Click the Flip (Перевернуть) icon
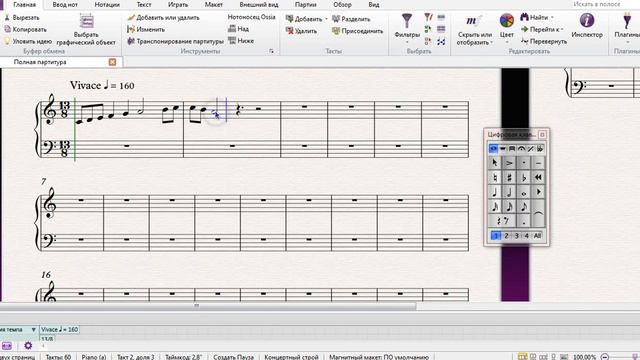The height and width of the screenshot is (360, 640). pos(524,41)
